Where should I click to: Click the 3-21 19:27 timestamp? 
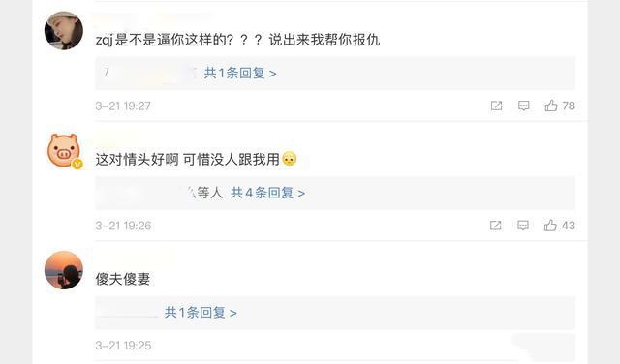(x=123, y=106)
